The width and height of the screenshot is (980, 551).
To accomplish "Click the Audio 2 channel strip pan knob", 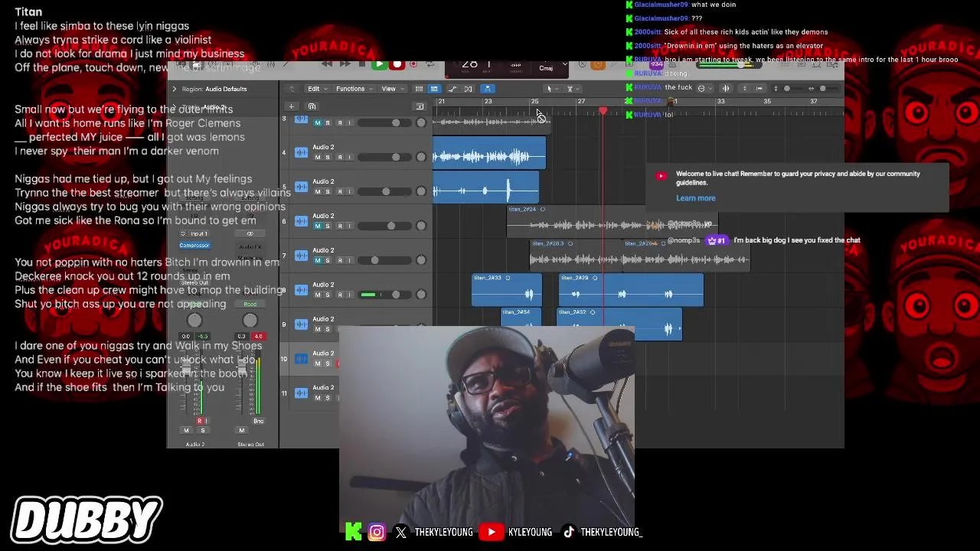I will click(x=194, y=321).
